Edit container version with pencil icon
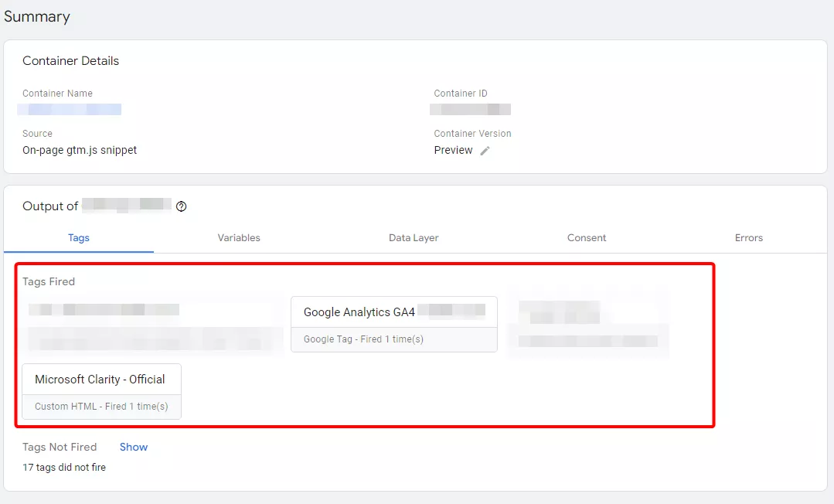The image size is (834, 504). point(485,151)
